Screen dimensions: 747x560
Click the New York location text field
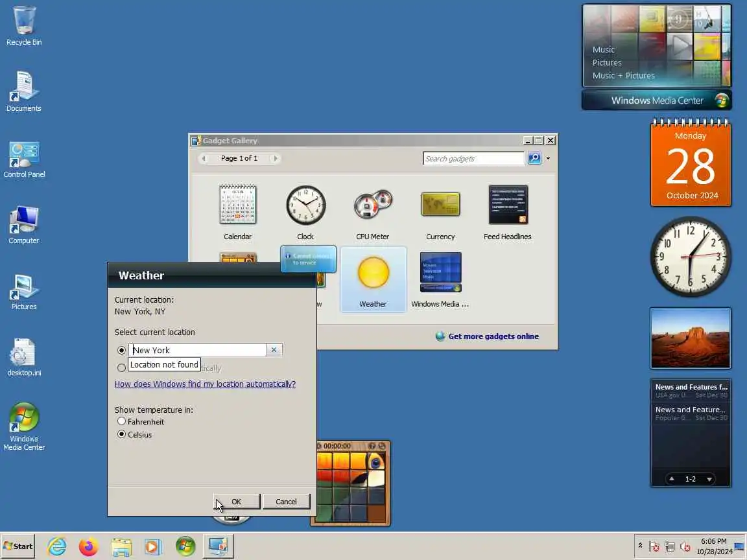197,350
